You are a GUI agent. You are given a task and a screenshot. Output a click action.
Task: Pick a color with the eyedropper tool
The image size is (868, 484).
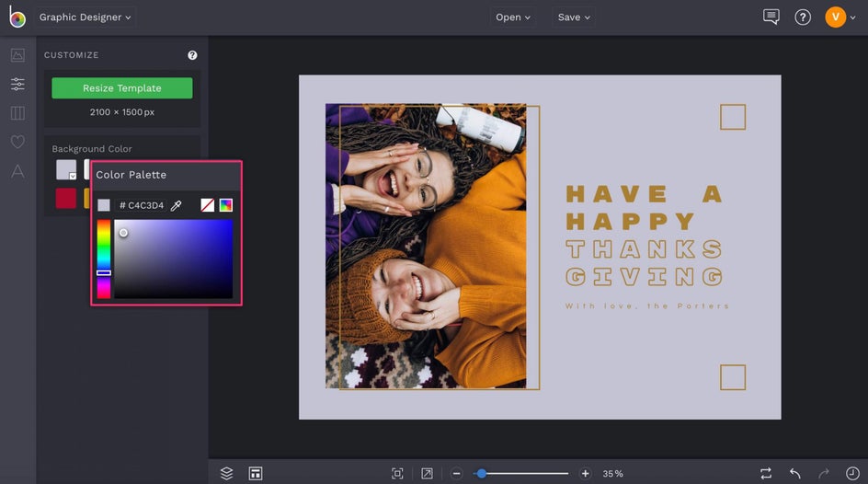177,205
